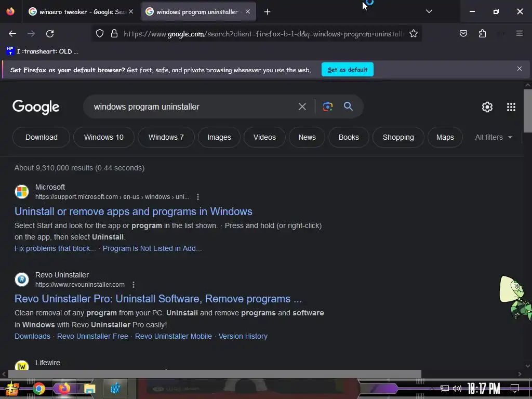This screenshot has height=399, width=532.
Task: Switch to Shopping results
Action: pyautogui.click(x=398, y=137)
